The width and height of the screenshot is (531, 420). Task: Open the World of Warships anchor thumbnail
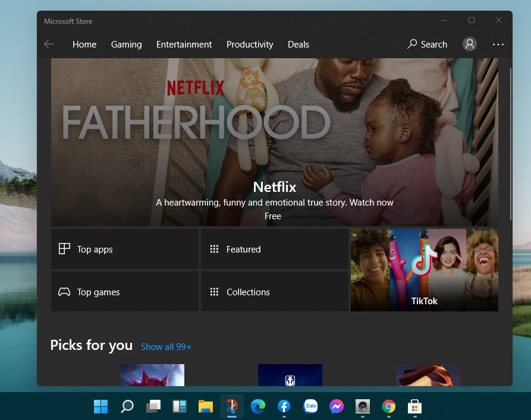(290, 375)
